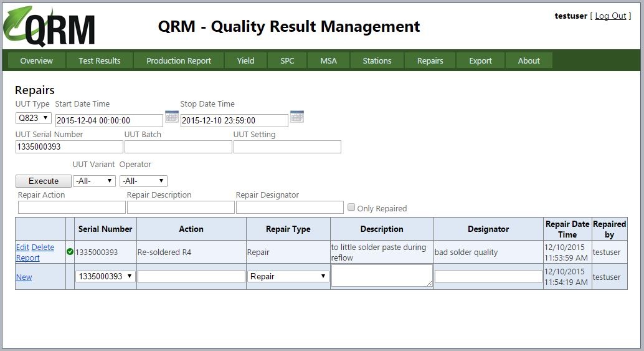Screen dimensions: 644x351
Task: Click the Description column header
Action: point(382,229)
